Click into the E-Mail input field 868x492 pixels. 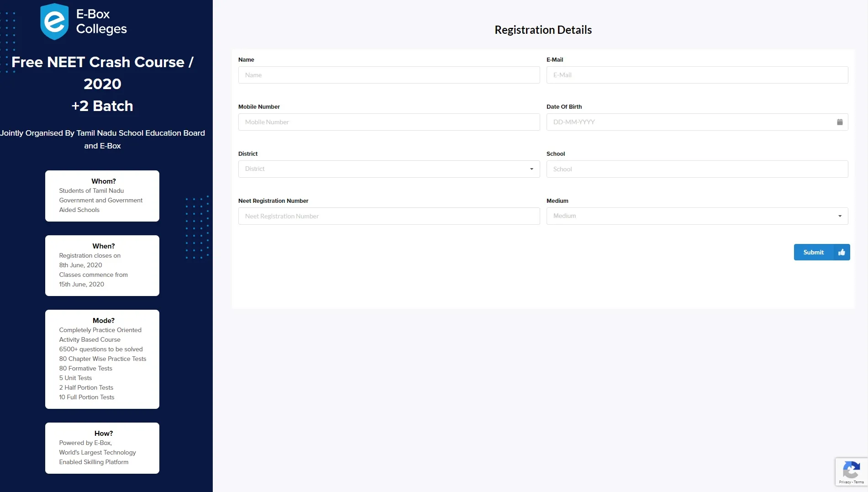697,75
